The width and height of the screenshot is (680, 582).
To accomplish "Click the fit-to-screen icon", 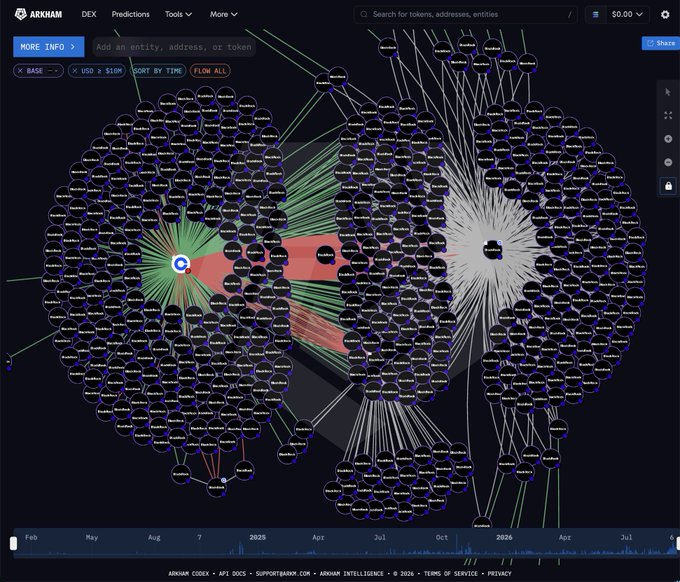I will [x=668, y=115].
